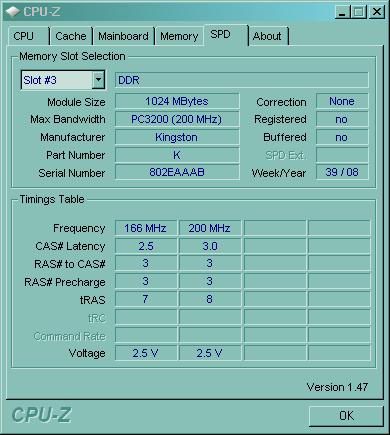The height and width of the screenshot is (435, 390).
Task: Open the About tab
Action: (268, 36)
